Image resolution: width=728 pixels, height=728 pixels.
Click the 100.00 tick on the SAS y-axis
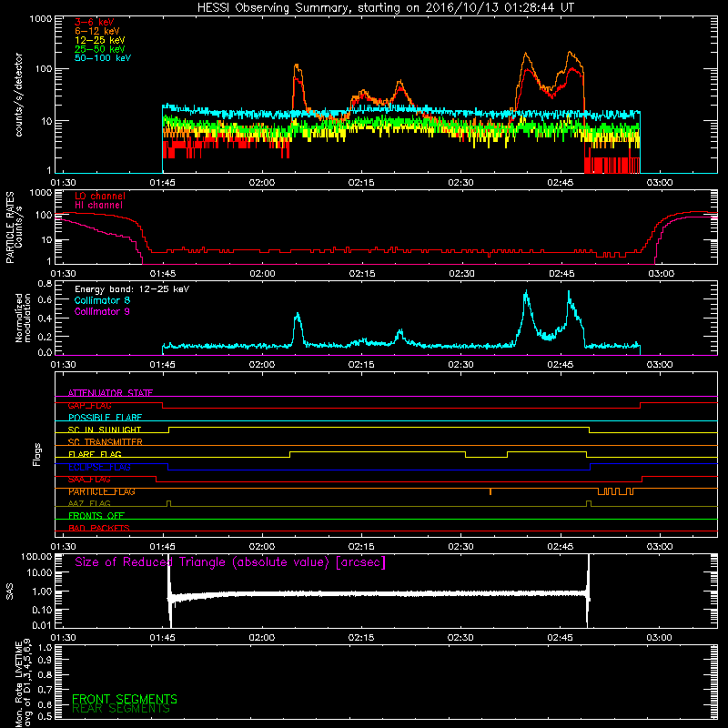[x=36, y=556]
